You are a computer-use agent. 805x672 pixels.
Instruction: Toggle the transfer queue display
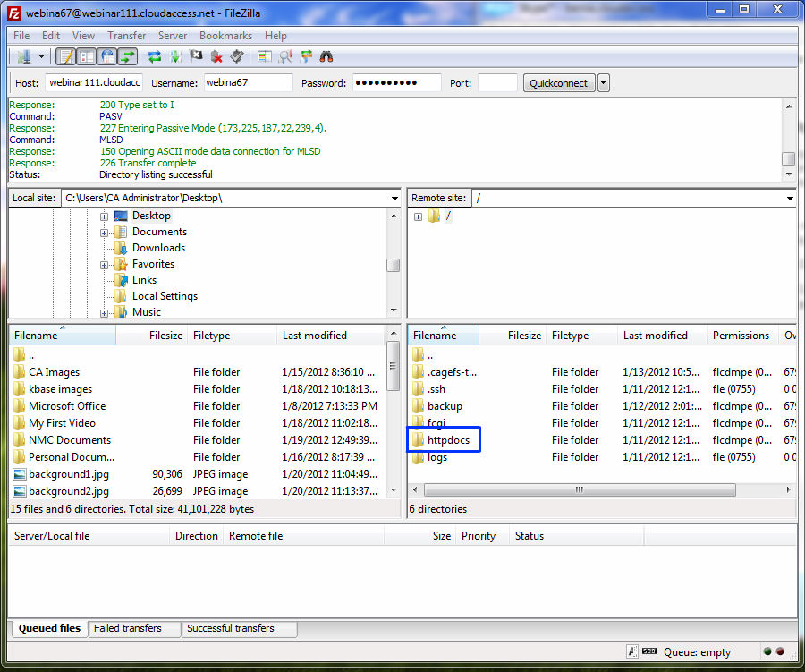[128, 56]
